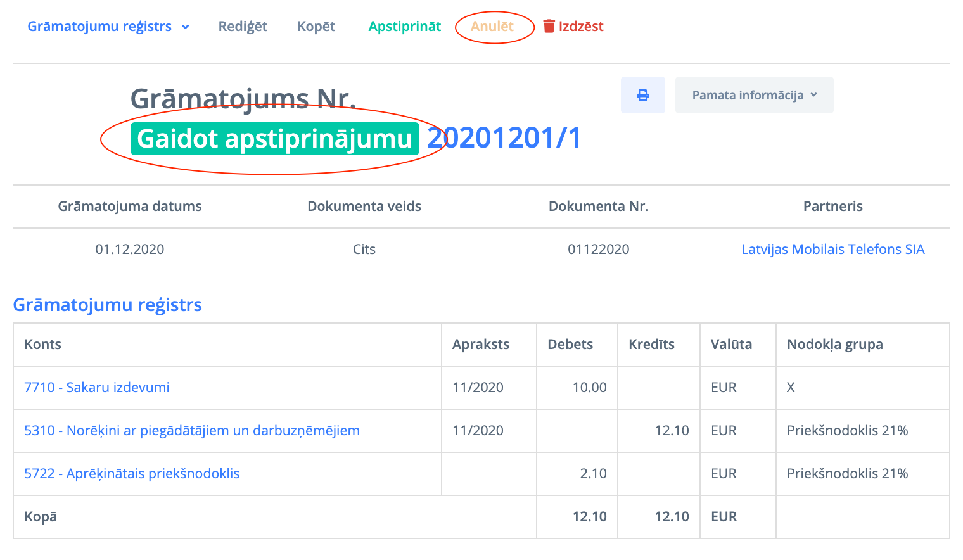
Task: Click the Dokumenta Nr. header label
Action: point(599,206)
